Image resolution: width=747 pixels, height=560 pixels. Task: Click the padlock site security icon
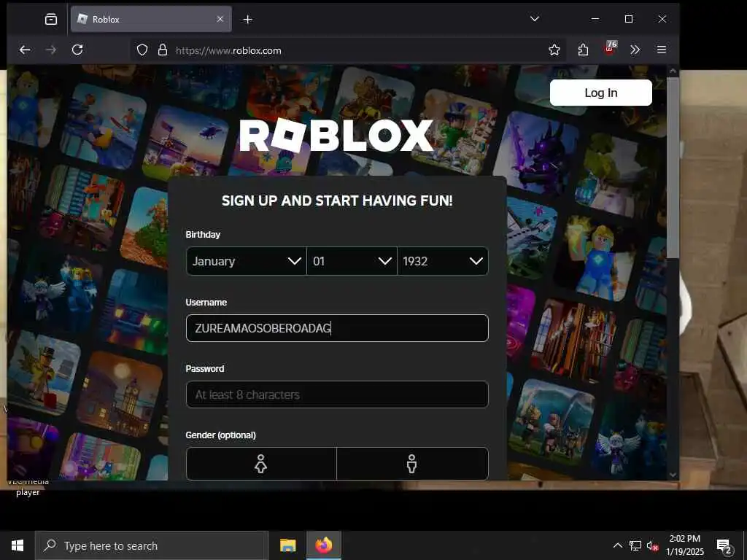pyautogui.click(x=163, y=50)
